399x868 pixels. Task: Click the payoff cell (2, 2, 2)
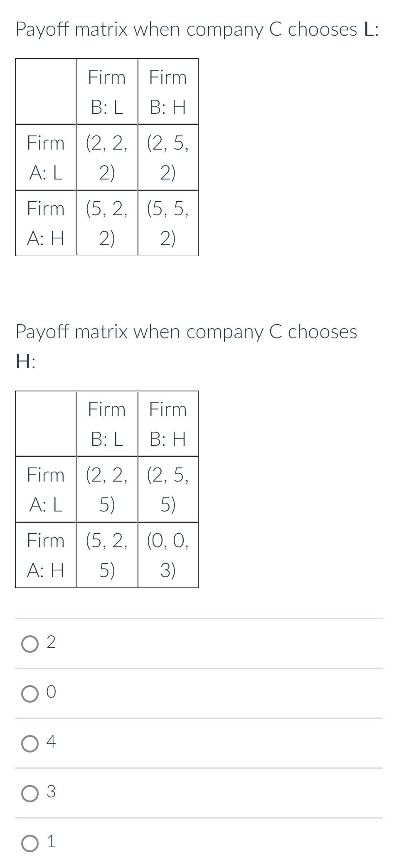(x=107, y=157)
